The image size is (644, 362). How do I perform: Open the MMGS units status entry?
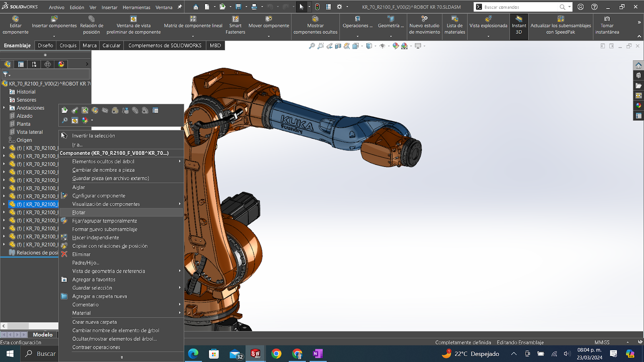602,342
